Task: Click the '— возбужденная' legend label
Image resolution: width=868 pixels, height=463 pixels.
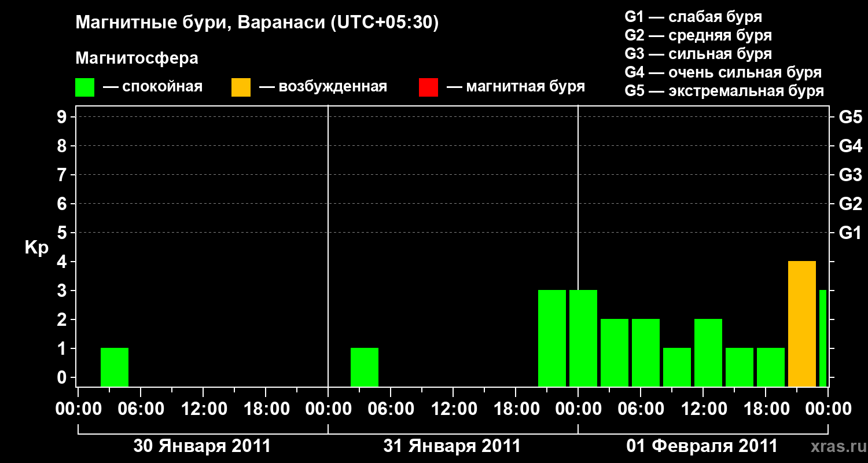Action: [x=323, y=87]
